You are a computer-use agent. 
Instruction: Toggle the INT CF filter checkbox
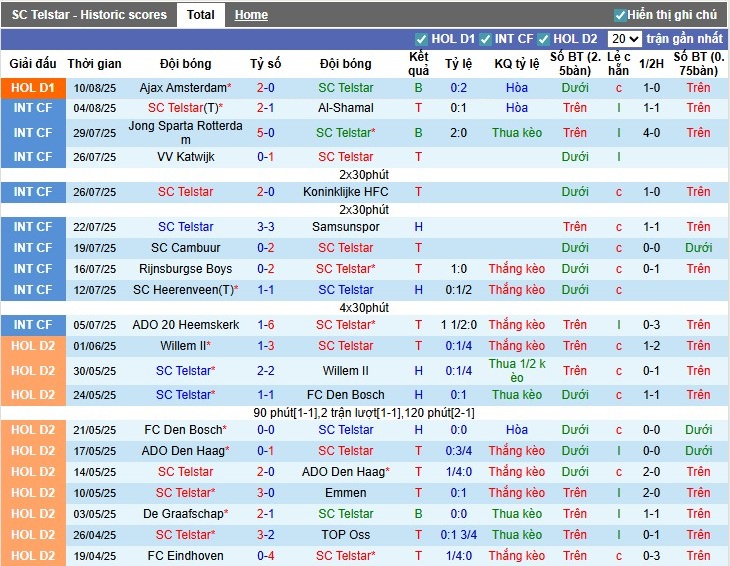(485, 39)
